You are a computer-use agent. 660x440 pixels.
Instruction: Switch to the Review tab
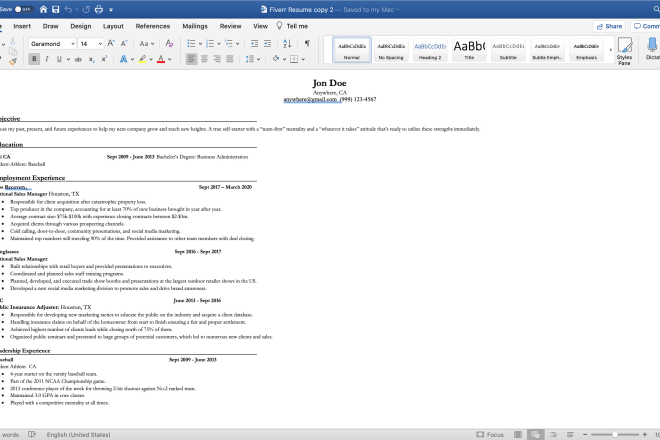tap(230, 26)
